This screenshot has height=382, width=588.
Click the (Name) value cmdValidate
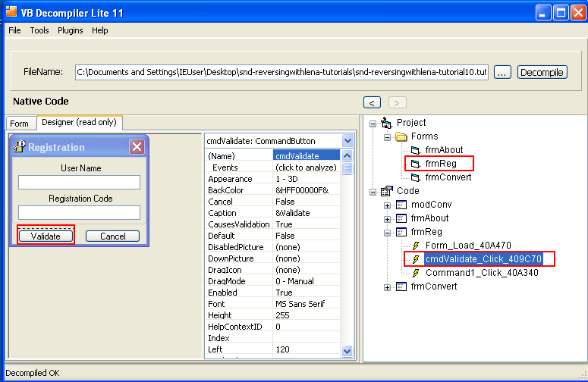tap(307, 156)
